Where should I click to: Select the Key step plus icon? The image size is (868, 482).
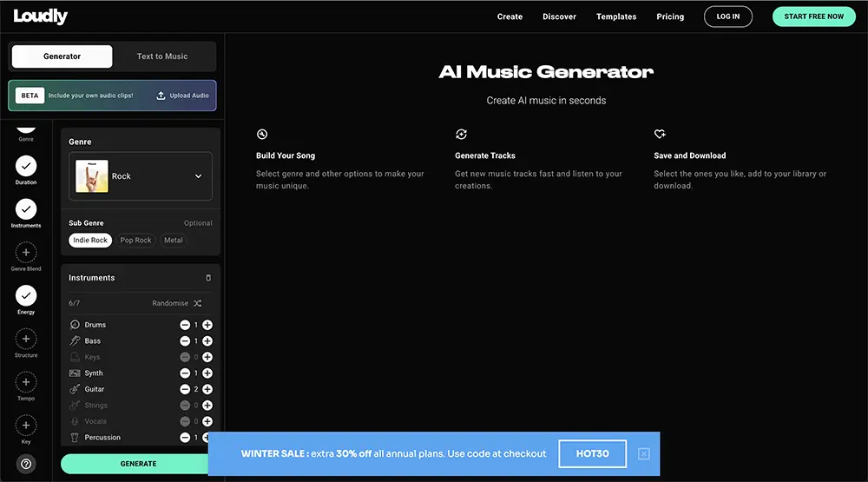click(x=26, y=426)
